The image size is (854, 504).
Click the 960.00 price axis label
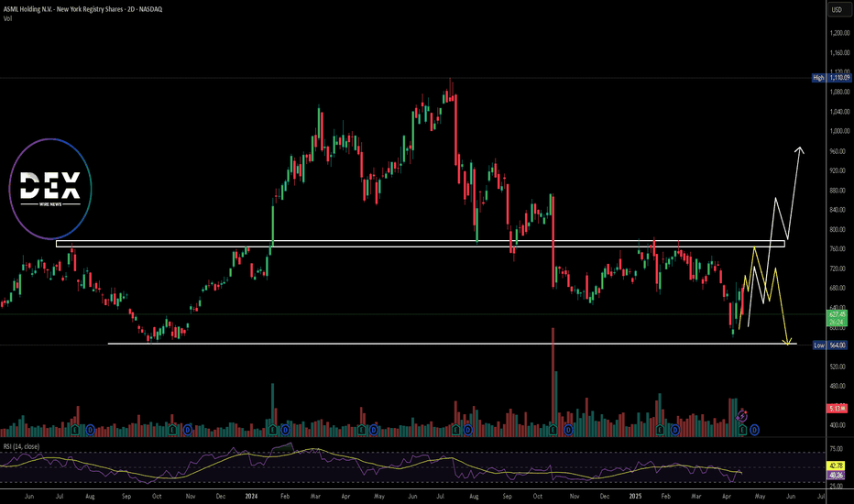[x=838, y=151]
